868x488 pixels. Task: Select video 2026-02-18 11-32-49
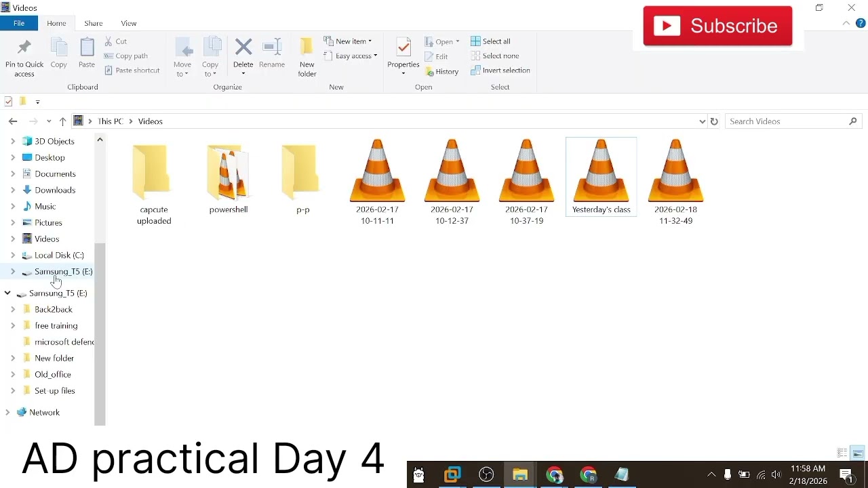[x=676, y=182]
